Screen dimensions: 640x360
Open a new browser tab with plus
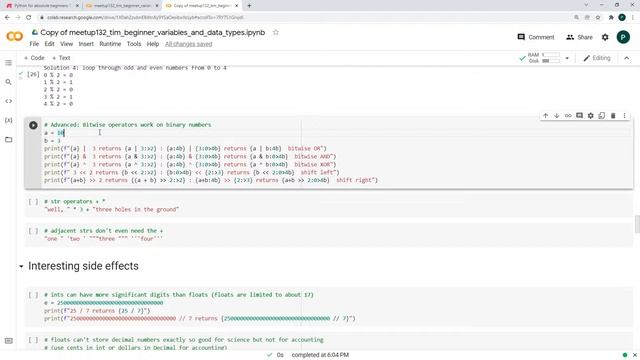coord(249,6)
